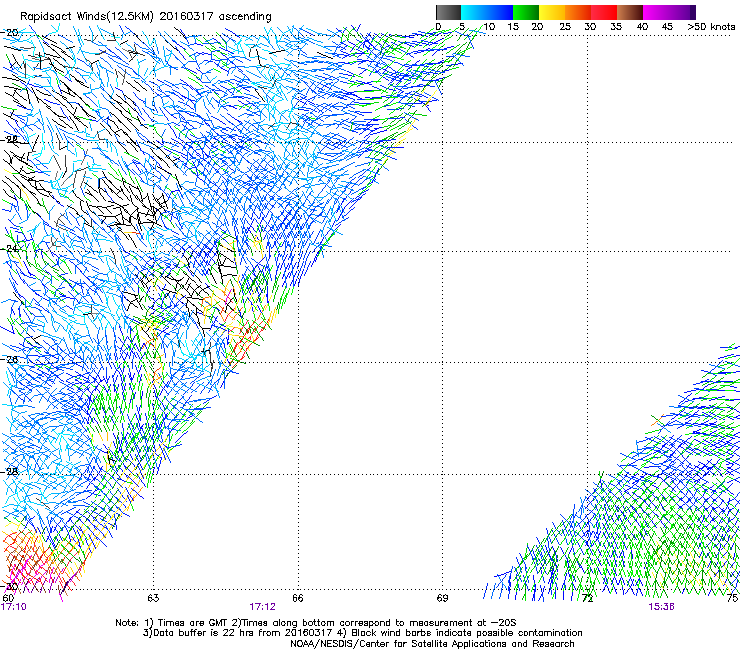Click the purple '15:38' swath time label
The width and height of the screenshot is (740, 650).
point(661,607)
